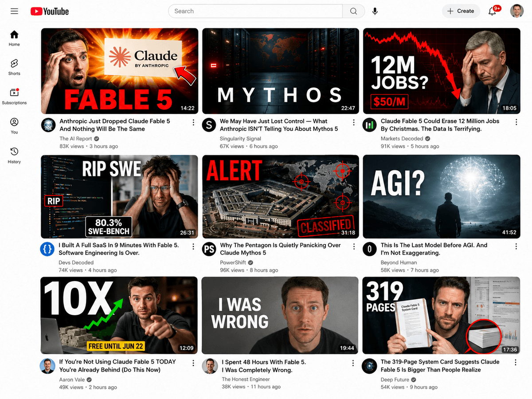Open options for '12 Million Jobs' video
Image resolution: width=532 pixels, height=399 pixels.
[516, 122]
